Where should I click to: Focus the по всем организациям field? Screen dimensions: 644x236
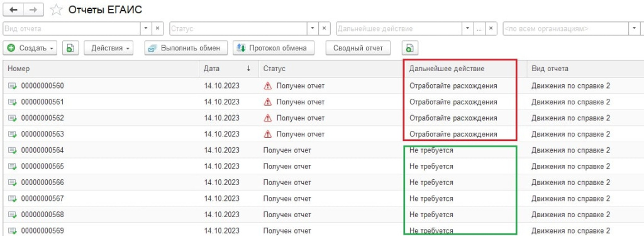tap(565, 29)
